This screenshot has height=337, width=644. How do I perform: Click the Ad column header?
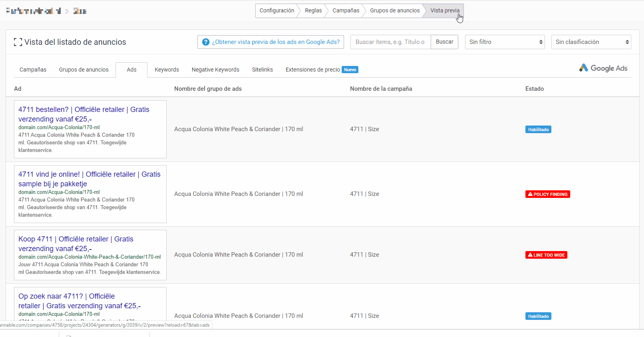pyautogui.click(x=18, y=89)
